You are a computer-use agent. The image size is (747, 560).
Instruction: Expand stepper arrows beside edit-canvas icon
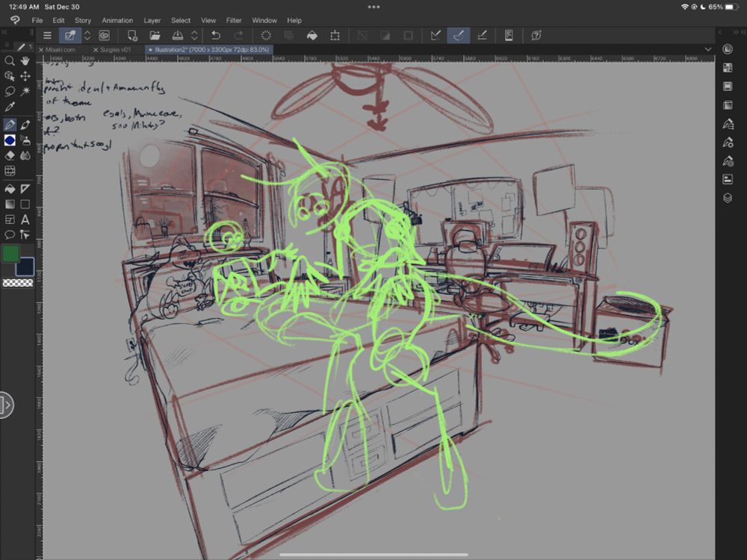pos(87,35)
